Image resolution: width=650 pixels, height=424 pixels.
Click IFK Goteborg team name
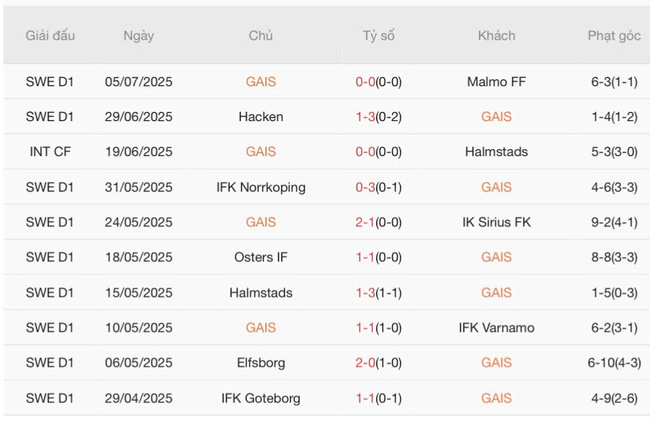pos(261,398)
